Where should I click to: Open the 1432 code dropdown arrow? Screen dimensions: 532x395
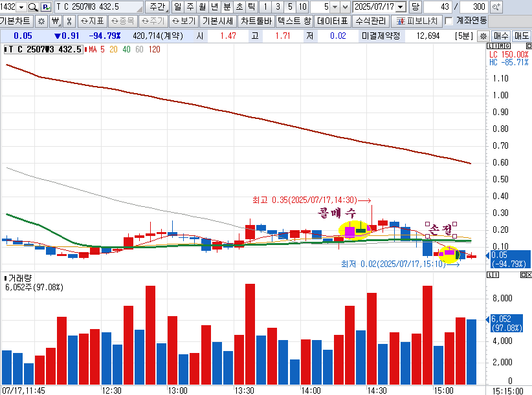21,6
